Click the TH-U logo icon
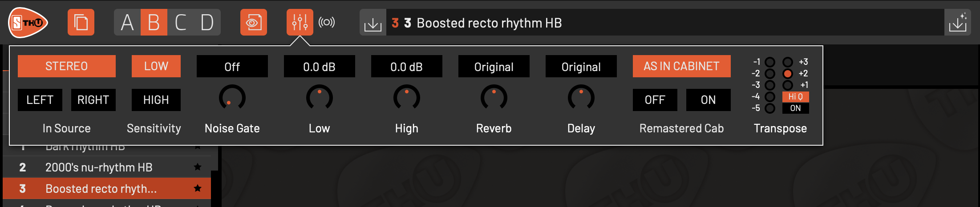Viewport: 980px width, 207px height. click(x=28, y=23)
